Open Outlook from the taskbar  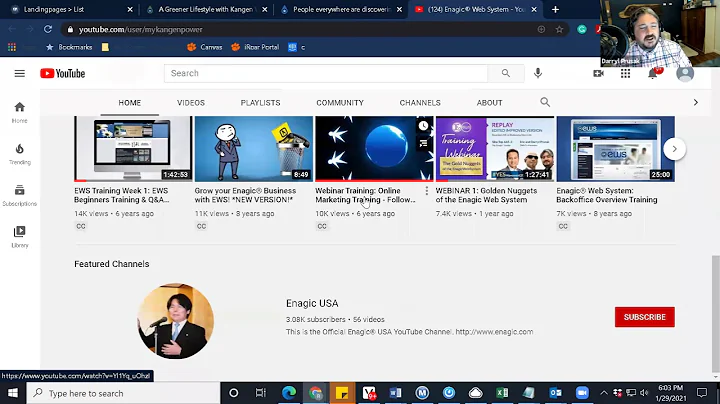click(555, 393)
